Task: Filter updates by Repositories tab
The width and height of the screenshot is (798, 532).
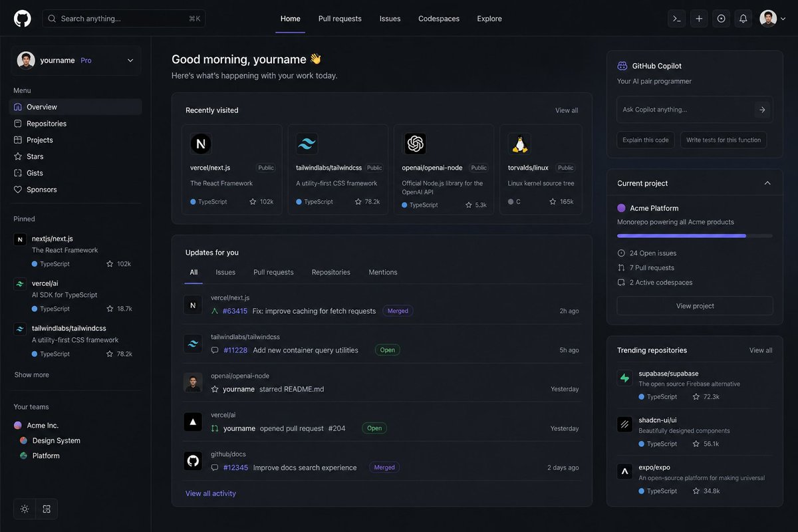Action: click(331, 272)
